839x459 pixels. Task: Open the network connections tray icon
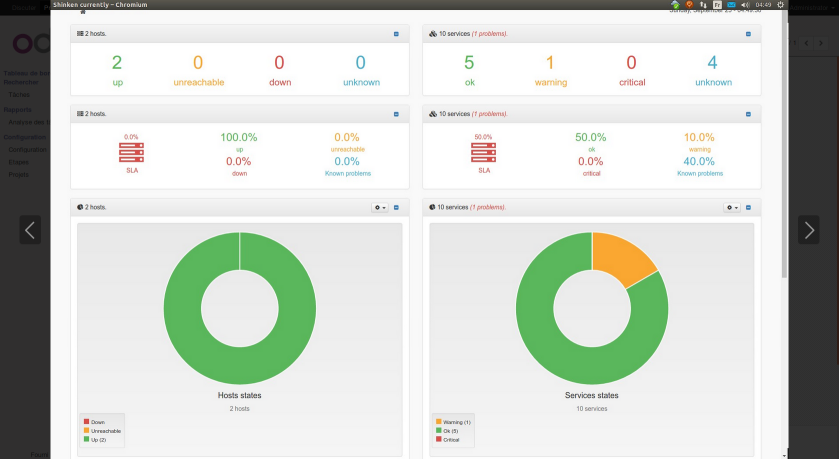tap(703, 5)
